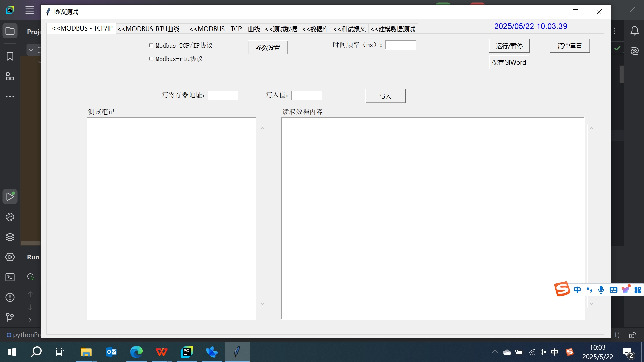Open the <<测试报文 tab

pyautogui.click(x=349, y=29)
